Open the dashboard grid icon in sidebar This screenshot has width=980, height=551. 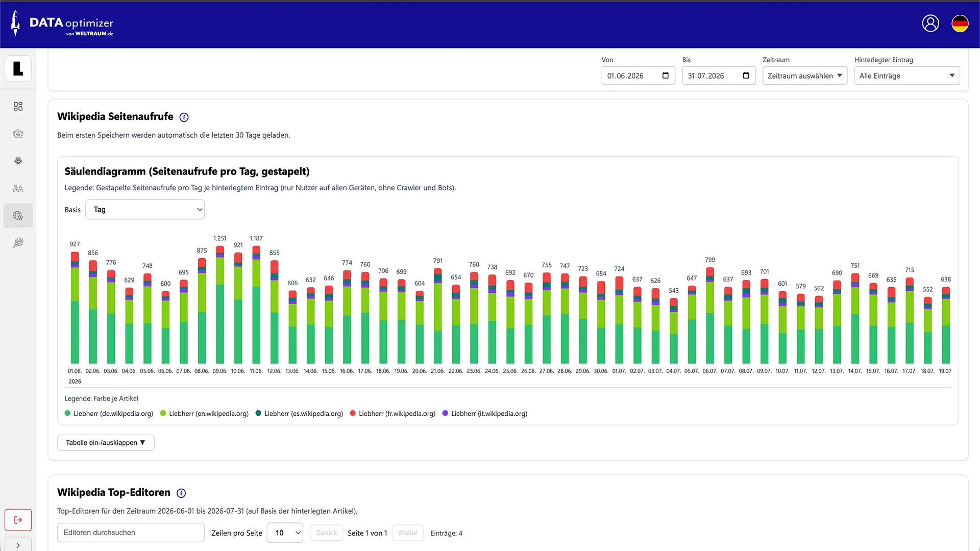click(x=18, y=106)
